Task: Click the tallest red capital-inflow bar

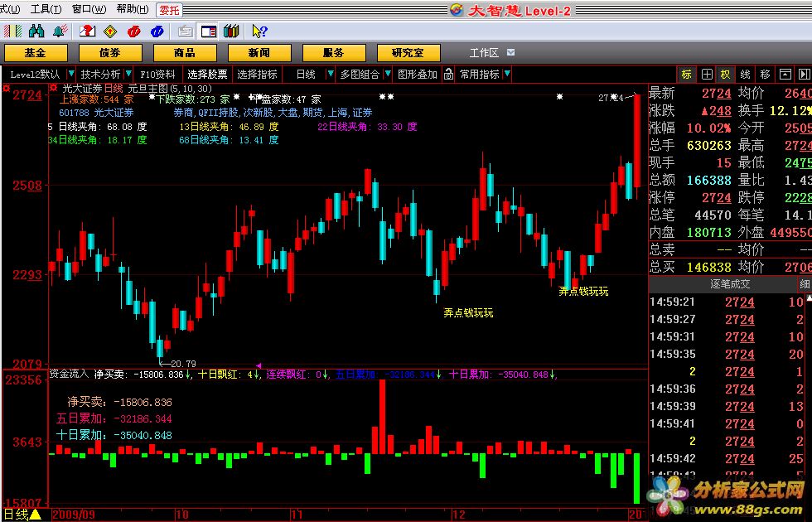Action: coord(382,416)
